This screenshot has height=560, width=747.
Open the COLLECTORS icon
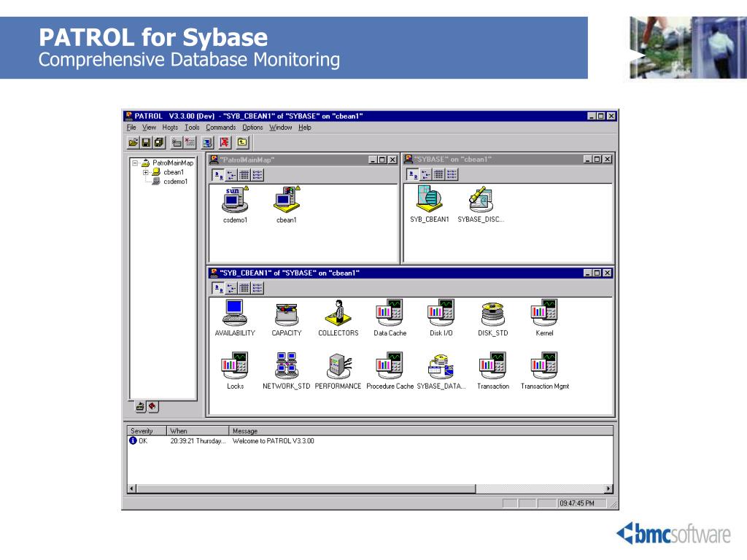pyautogui.click(x=338, y=313)
